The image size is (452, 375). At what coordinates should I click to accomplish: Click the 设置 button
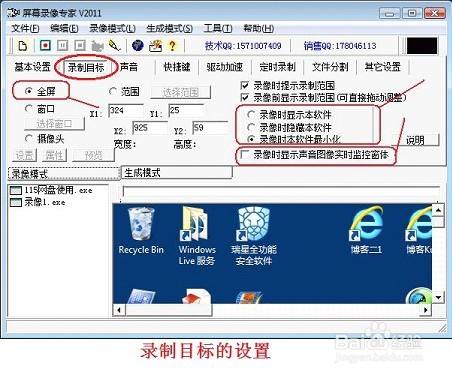25,155
